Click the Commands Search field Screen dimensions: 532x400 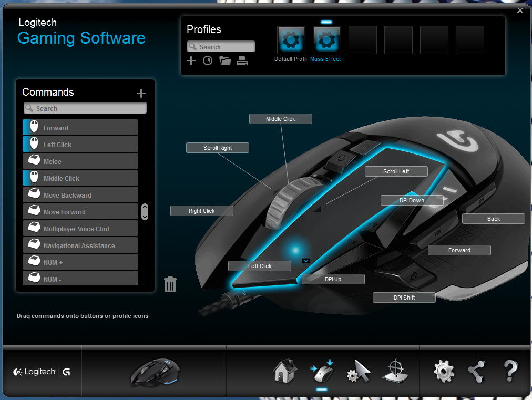(x=85, y=108)
